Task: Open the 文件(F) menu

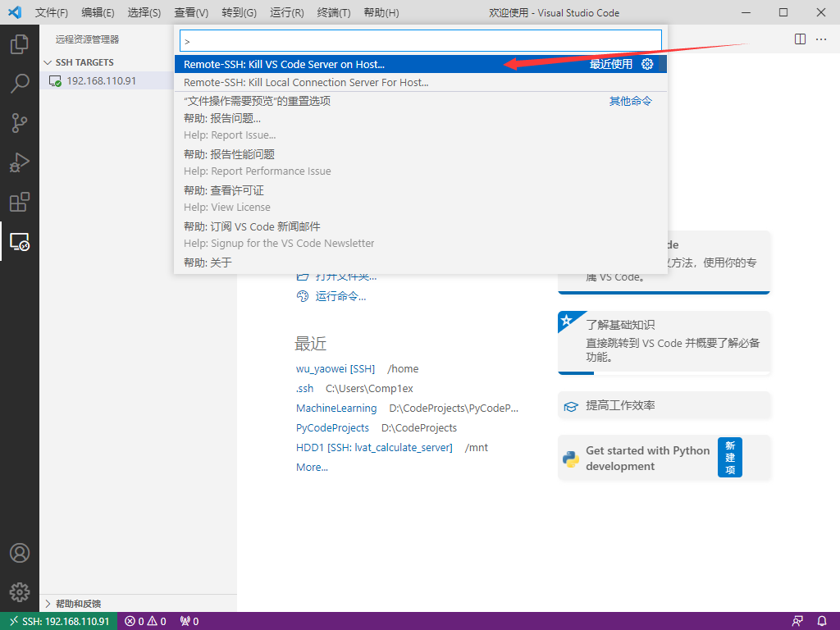Action: pyautogui.click(x=52, y=13)
